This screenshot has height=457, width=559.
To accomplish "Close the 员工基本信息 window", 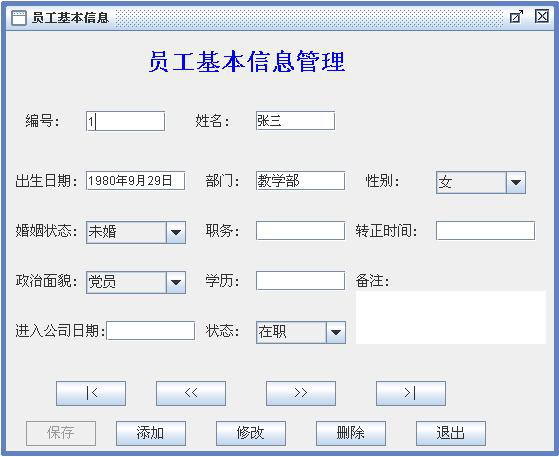I will pyautogui.click(x=542, y=16).
